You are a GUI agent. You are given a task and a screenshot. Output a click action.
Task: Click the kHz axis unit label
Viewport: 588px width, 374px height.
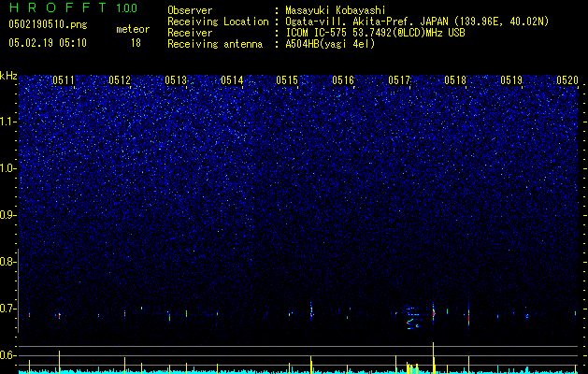click(8, 76)
